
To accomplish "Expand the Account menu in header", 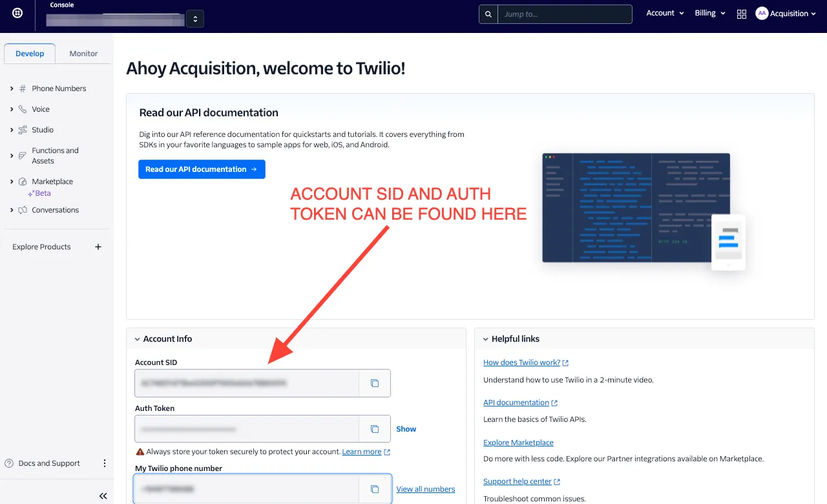I will (665, 14).
